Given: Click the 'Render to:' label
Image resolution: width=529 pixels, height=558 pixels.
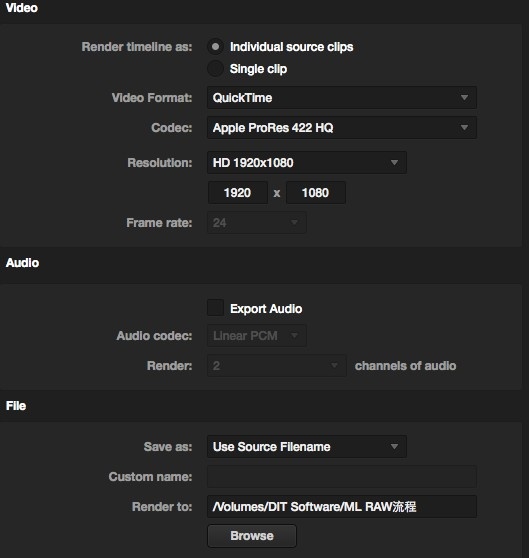Looking at the screenshot, I should 162,506.
